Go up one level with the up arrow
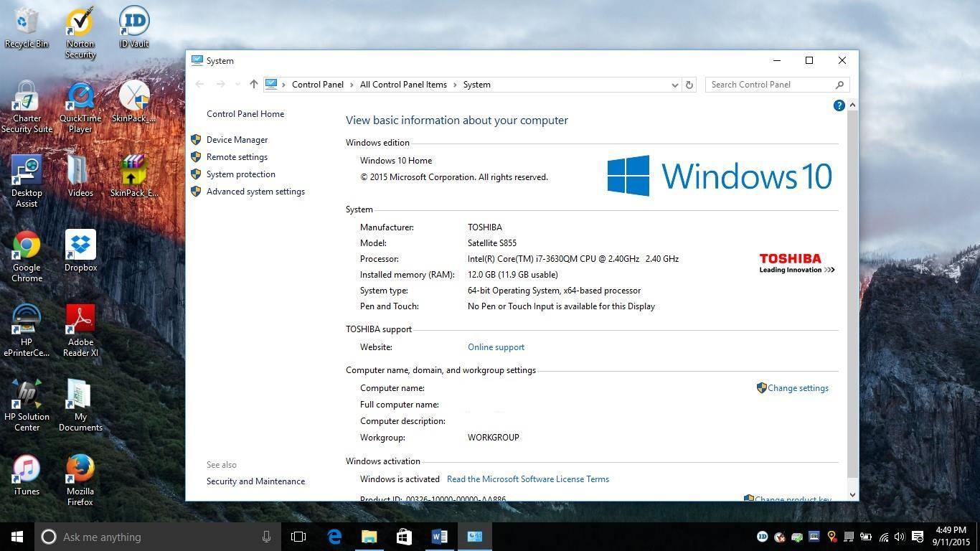The width and height of the screenshot is (980, 551). pyautogui.click(x=253, y=85)
